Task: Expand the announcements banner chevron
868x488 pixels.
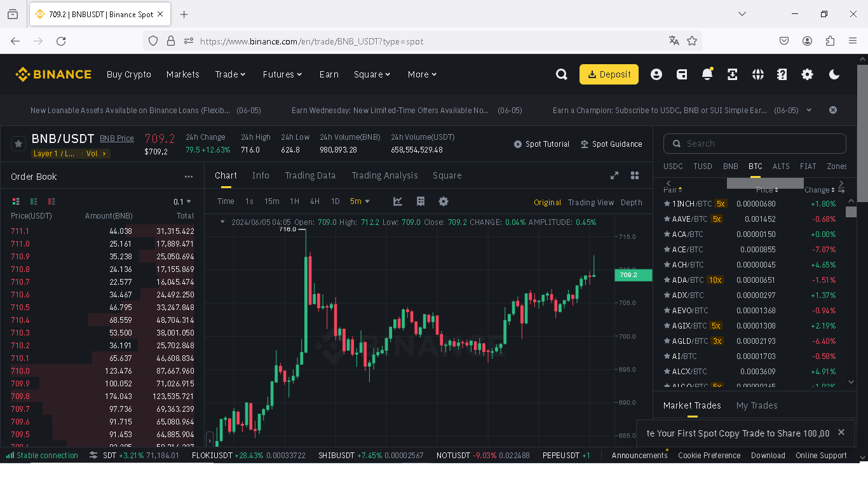Action: [809, 110]
